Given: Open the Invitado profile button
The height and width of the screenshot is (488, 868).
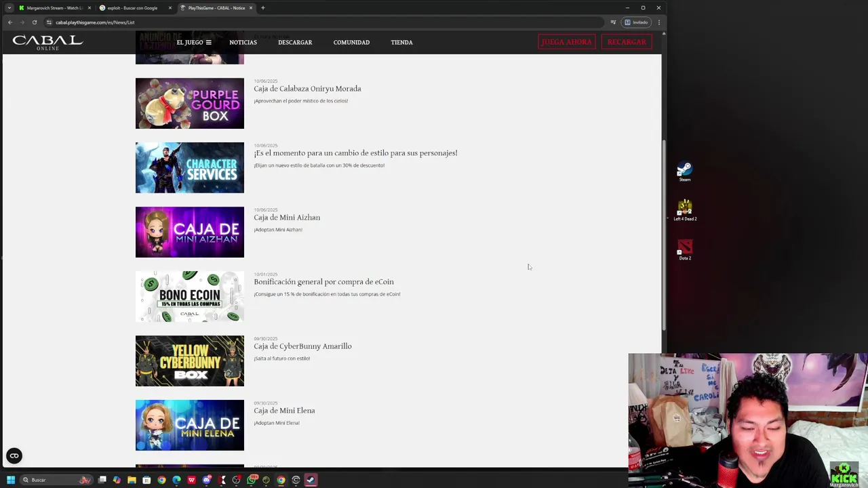Looking at the screenshot, I should tap(636, 22).
